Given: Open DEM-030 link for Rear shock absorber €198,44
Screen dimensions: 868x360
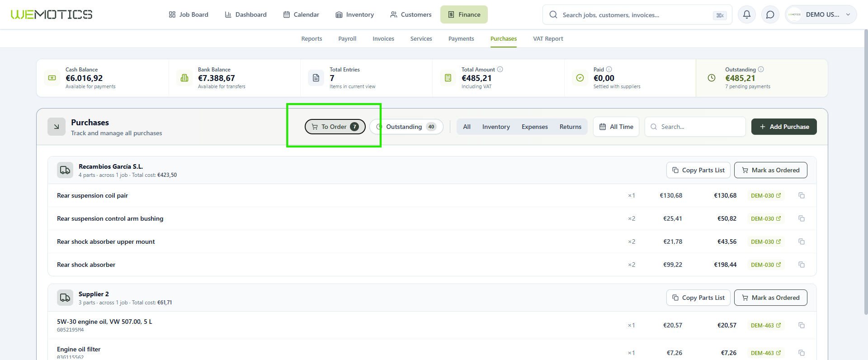Looking at the screenshot, I should 766,265.
